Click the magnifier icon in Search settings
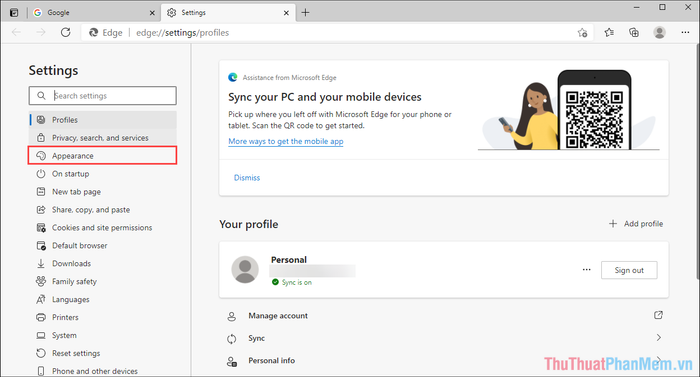 pos(41,96)
